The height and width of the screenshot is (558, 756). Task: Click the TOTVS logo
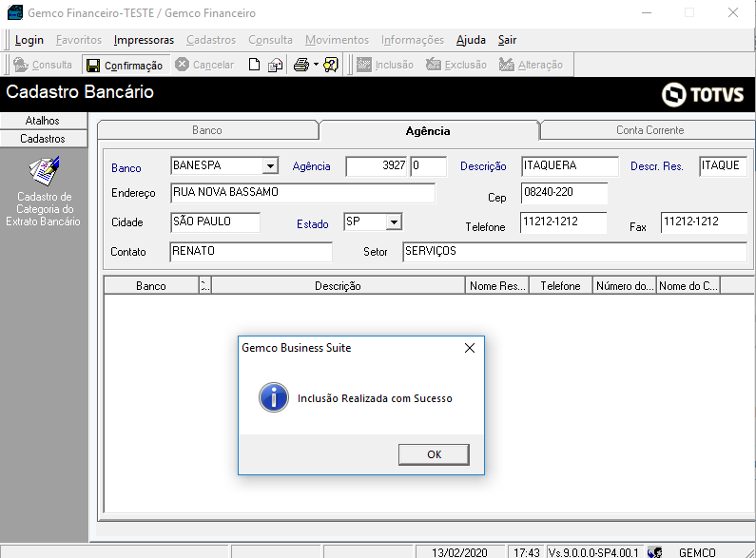[x=703, y=94]
